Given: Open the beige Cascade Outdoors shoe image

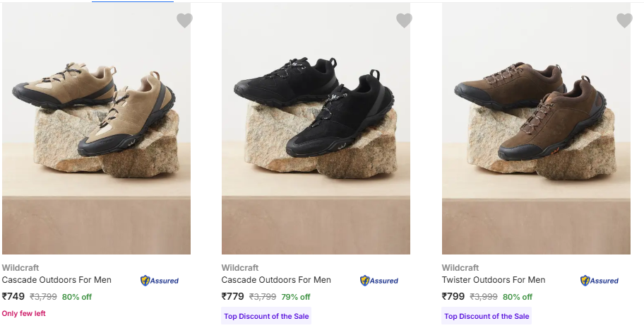Looking at the screenshot, I should 96,129.
